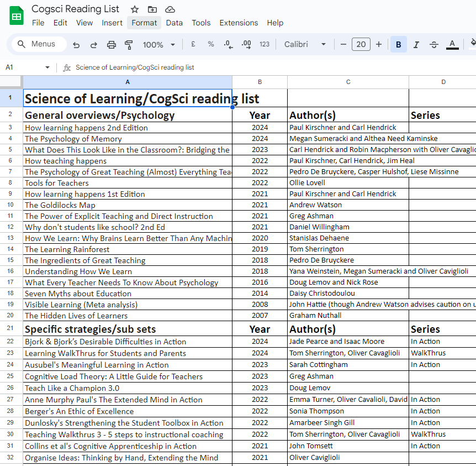Expand the A1 name box dropdown
Image resolution: width=476 pixels, height=466 pixels.
tap(47, 67)
